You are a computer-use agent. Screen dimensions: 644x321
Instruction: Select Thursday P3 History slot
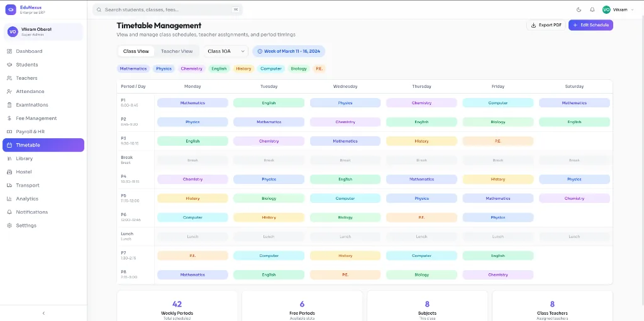coord(421,141)
